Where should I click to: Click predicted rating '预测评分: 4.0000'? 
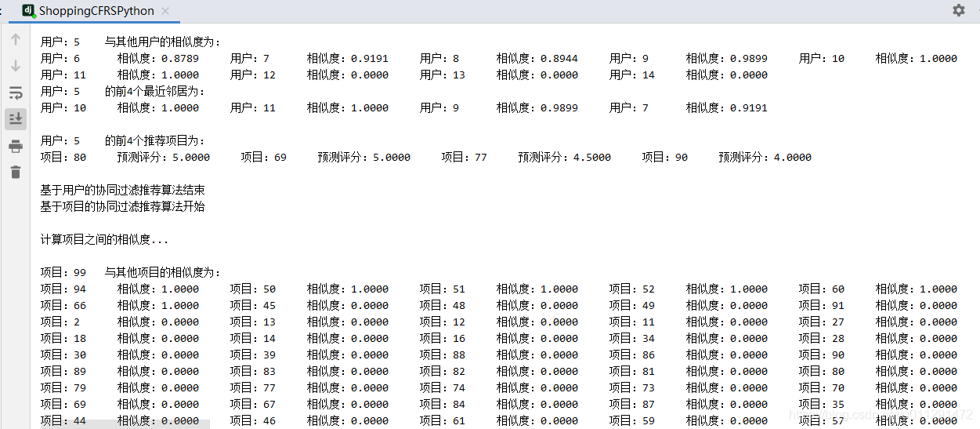pyautogui.click(x=763, y=157)
